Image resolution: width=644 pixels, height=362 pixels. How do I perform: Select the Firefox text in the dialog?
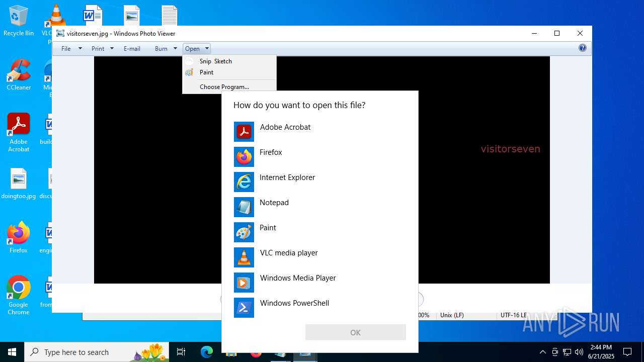coord(271,152)
